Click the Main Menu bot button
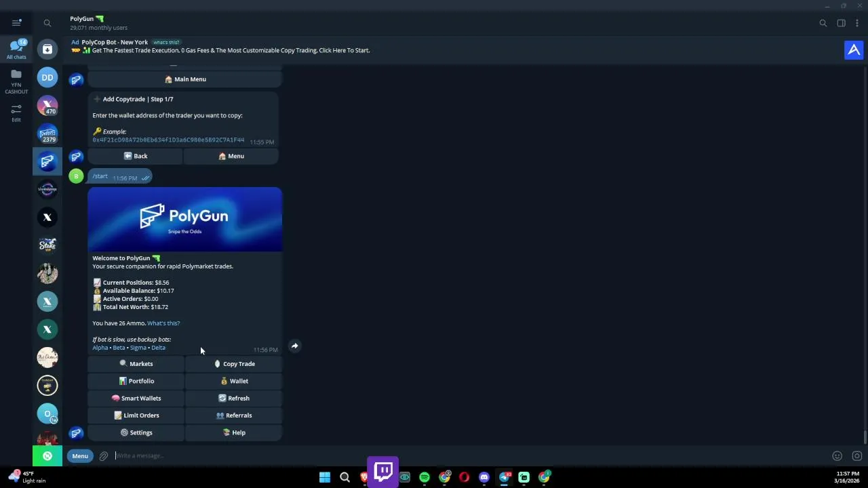The width and height of the screenshot is (868, 488). (x=184, y=79)
